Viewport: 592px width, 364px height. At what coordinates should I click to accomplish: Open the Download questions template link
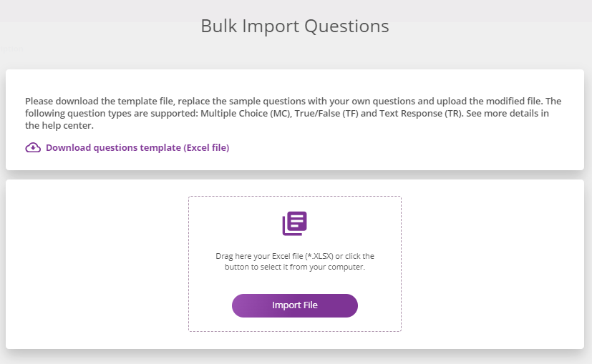pos(137,147)
